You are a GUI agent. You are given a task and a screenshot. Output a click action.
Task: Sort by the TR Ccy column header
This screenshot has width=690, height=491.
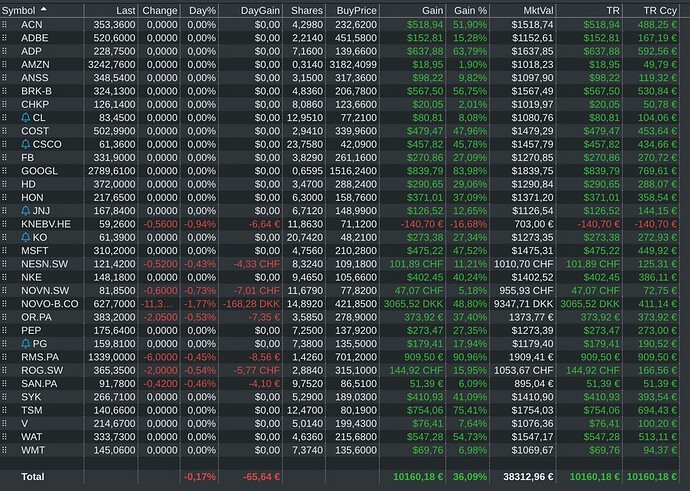pos(660,11)
